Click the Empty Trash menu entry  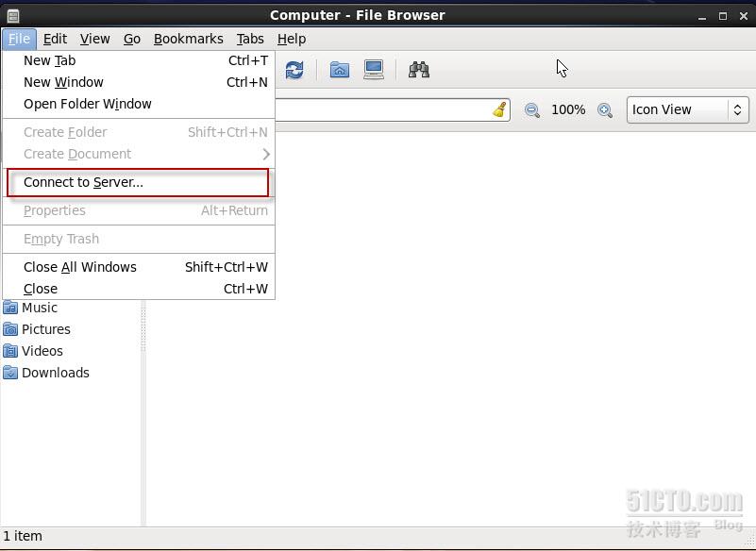point(139,239)
